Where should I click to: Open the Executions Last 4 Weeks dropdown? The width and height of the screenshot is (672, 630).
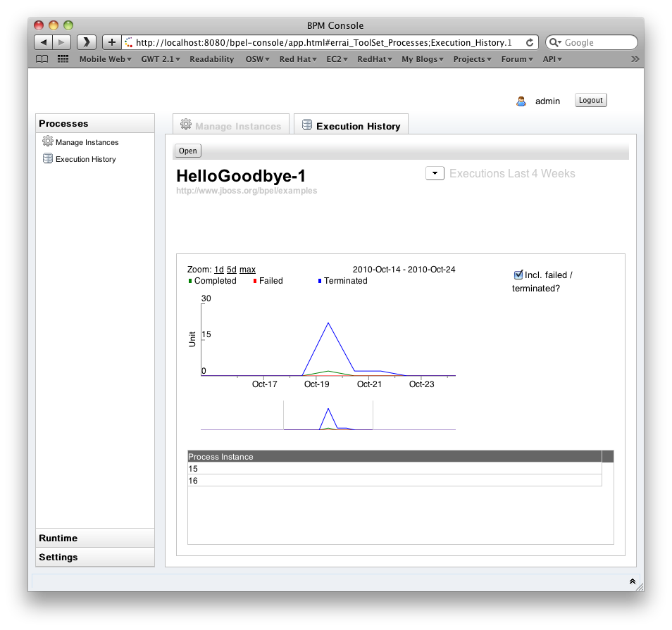point(435,173)
